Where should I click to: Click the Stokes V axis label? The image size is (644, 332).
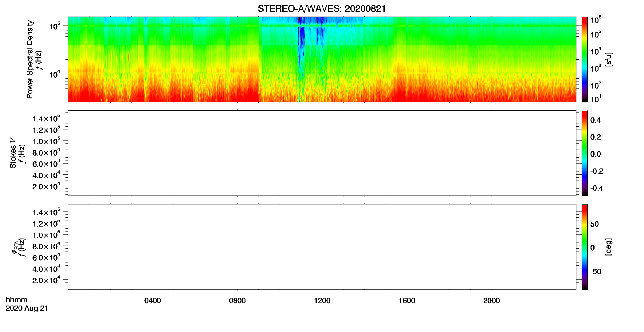(13, 153)
